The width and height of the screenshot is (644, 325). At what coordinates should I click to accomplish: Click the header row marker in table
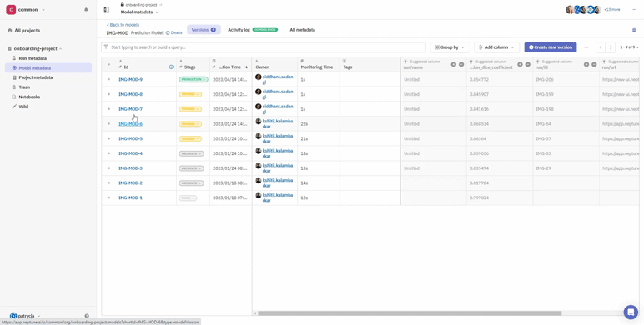[108, 64]
